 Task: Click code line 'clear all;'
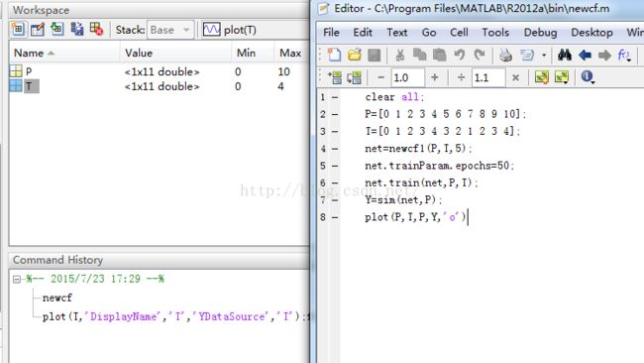click(x=394, y=97)
